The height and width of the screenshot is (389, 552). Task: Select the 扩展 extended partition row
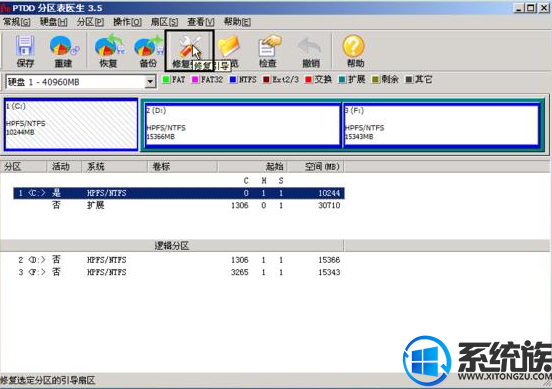click(x=178, y=205)
